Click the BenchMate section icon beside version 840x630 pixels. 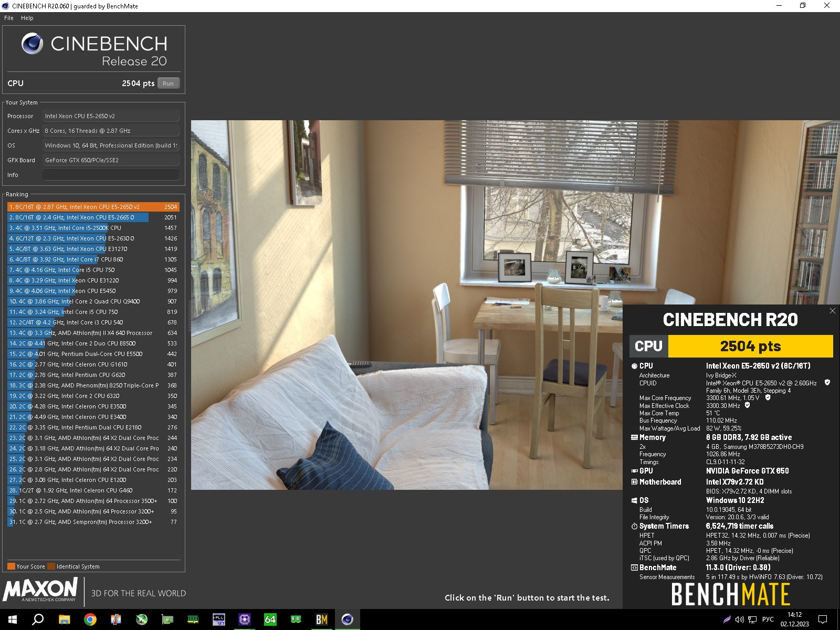click(634, 568)
